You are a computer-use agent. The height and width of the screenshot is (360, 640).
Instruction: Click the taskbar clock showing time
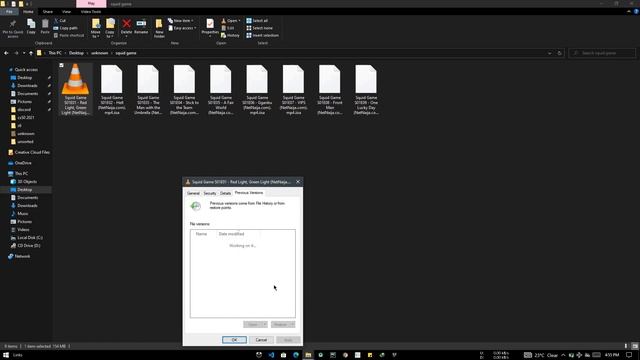[x=612, y=355]
